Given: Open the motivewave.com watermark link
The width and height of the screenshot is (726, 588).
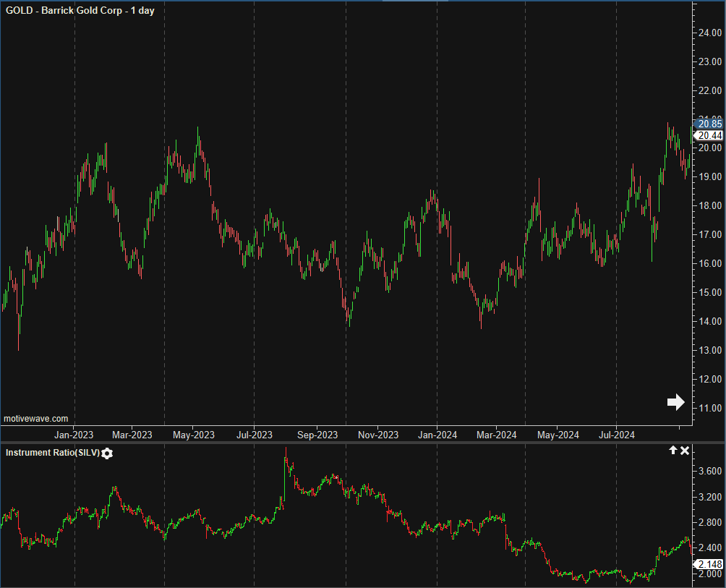Looking at the screenshot, I should 36,418.
